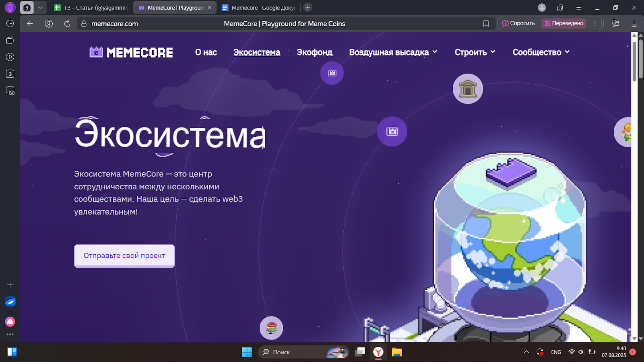The height and width of the screenshot is (362, 644).
Task: Open Alice assistant in sidebar
Action: click(x=10, y=322)
